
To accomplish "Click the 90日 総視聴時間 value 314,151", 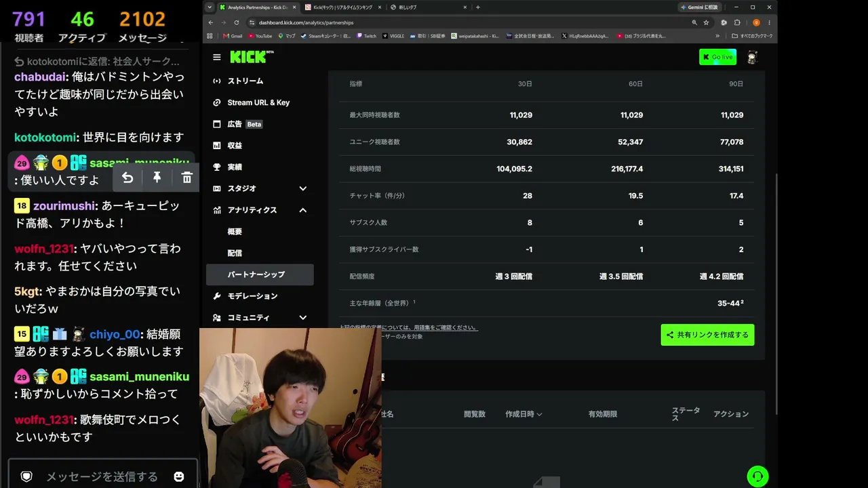I will click(731, 169).
